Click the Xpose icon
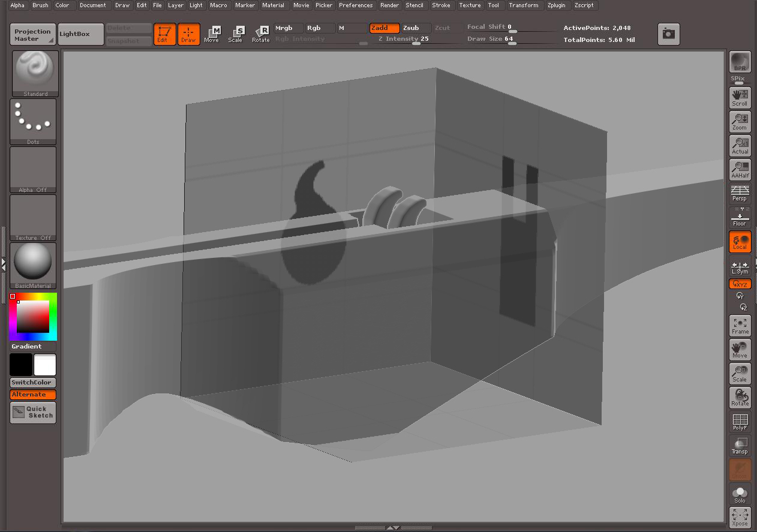 [740, 517]
